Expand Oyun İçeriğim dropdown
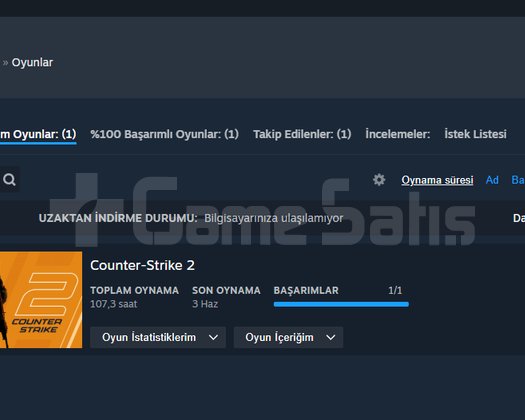This screenshot has width=525, height=420. click(x=288, y=337)
